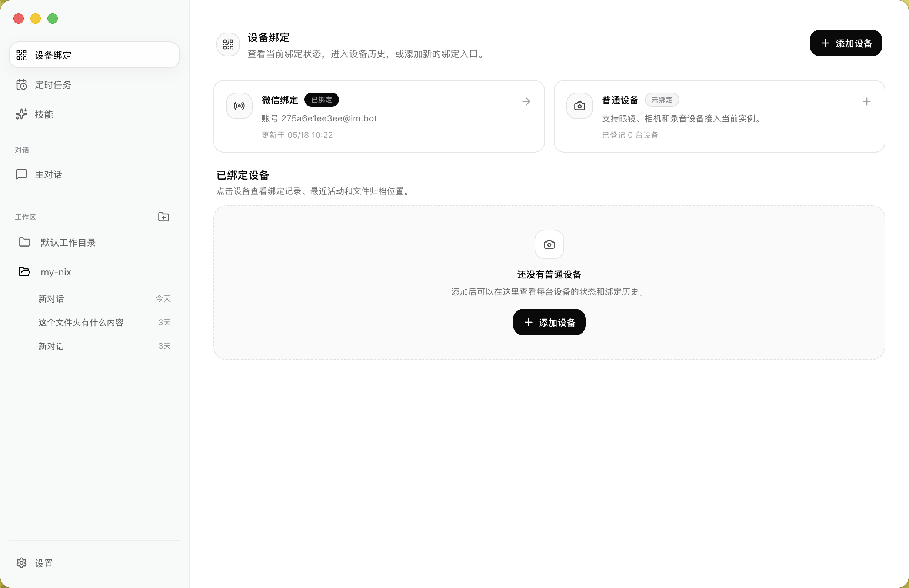Open the 主对话 conversation

click(x=94, y=174)
